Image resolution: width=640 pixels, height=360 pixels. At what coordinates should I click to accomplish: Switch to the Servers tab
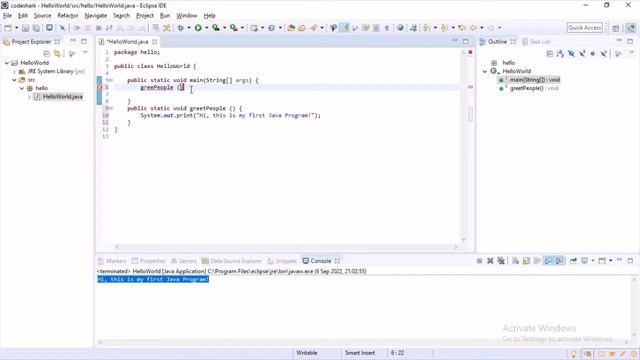pos(184,261)
